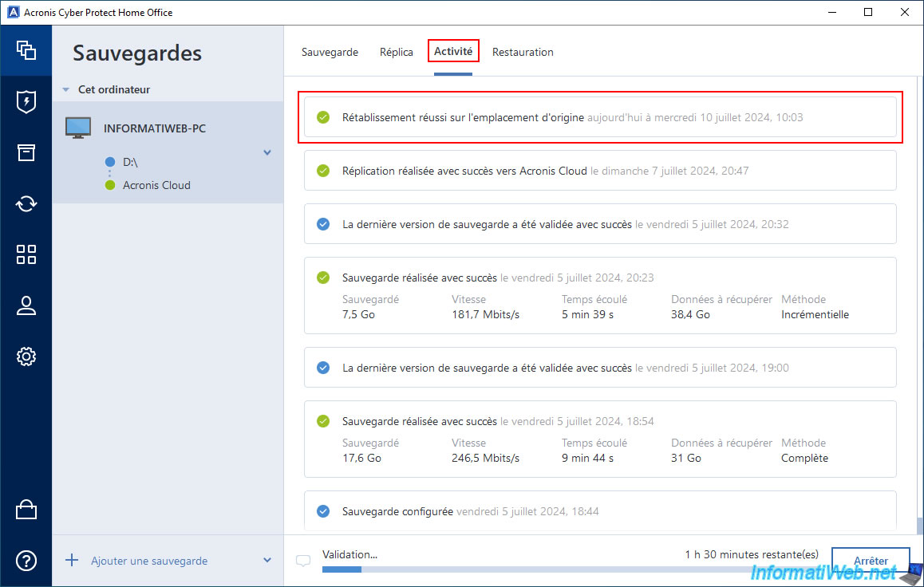Open the Tools grid icon in sidebar
Viewport: 924px width, 587px height.
point(26,254)
